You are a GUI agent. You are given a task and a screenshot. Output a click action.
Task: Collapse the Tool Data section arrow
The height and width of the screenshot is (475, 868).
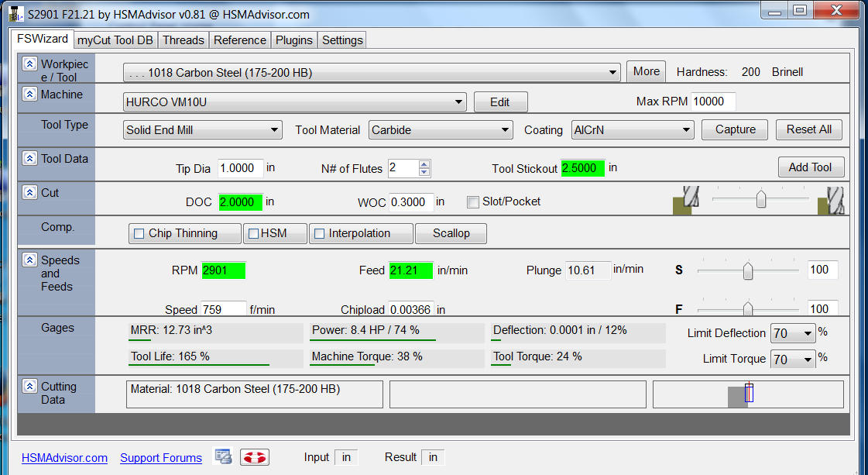point(29,158)
